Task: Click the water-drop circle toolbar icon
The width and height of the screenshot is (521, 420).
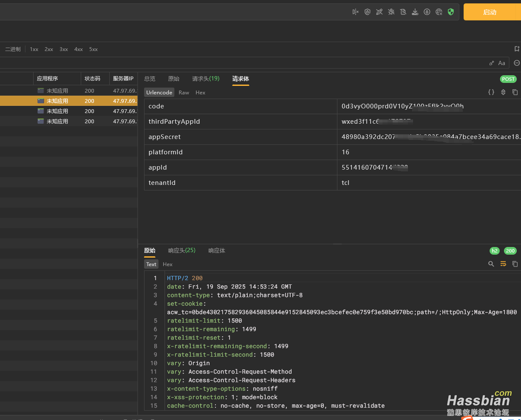Action: [427, 12]
